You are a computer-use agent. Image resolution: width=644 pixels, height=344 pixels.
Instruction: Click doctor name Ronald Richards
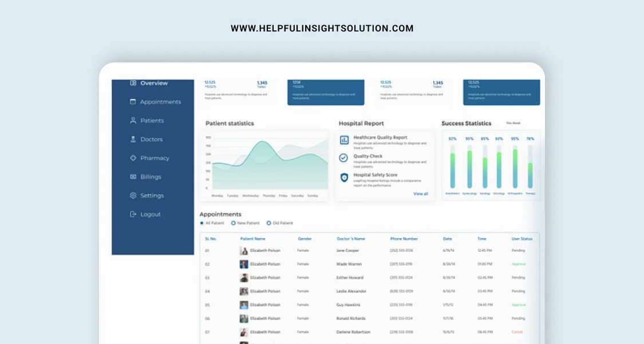tap(351, 318)
